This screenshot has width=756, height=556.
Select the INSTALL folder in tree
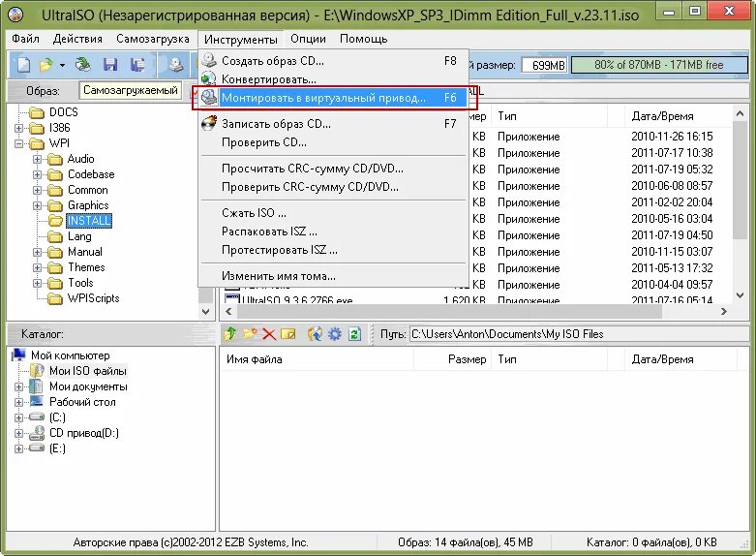click(x=89, y=221)
